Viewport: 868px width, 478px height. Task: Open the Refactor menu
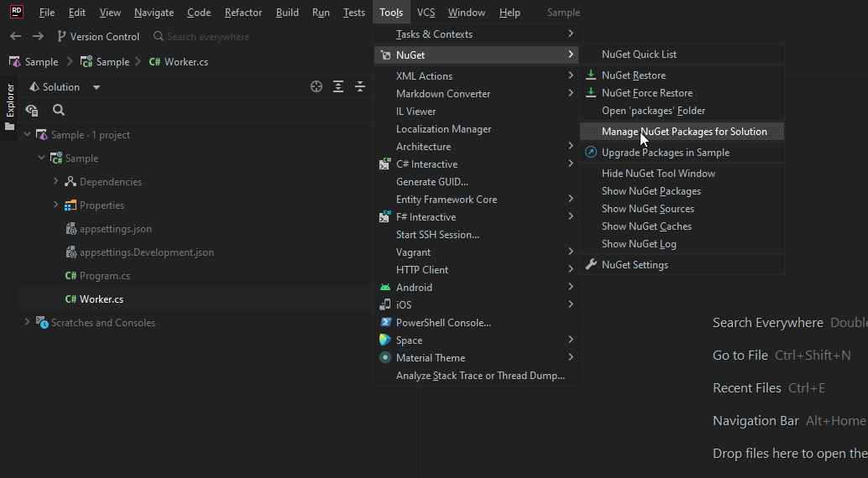pos(243,13)
